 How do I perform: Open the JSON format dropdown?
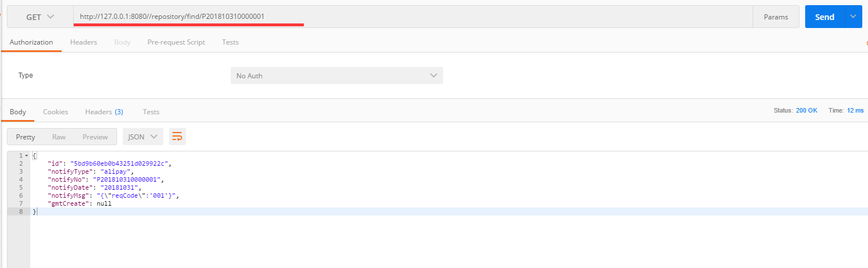click(143, 137)
